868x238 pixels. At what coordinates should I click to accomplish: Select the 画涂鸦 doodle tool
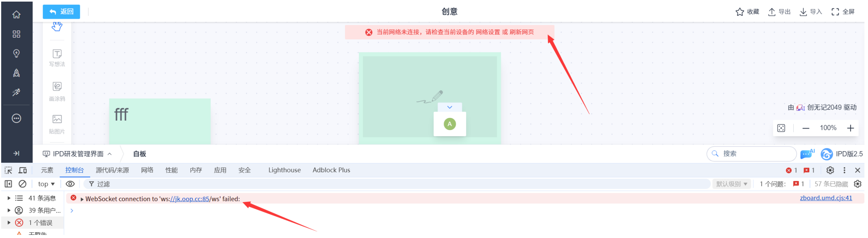[57, 91]
